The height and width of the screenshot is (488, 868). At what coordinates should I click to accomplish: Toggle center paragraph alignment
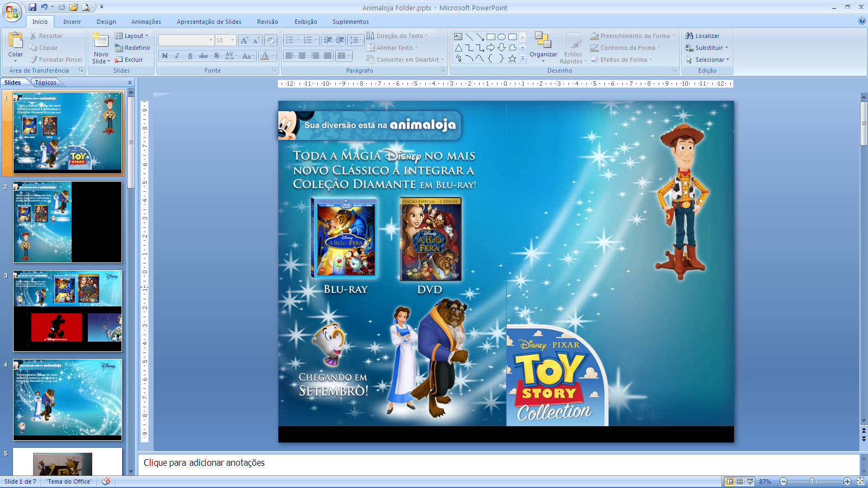point(302,56)
